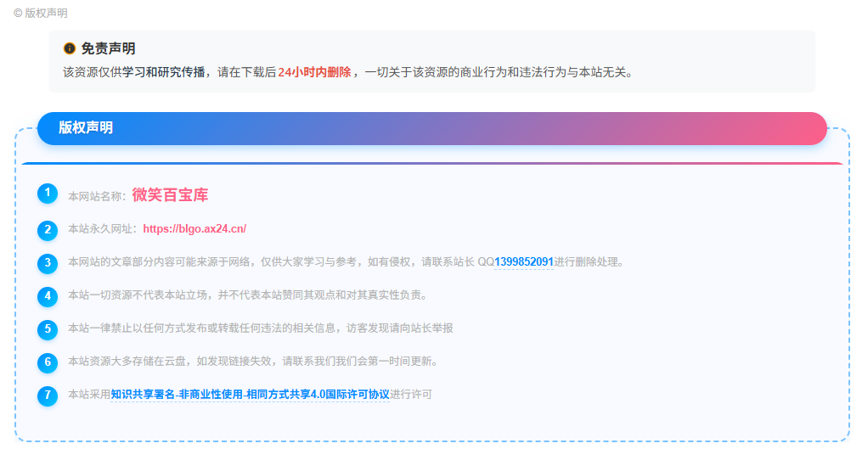Click the numbered badge 1 beside 本网站名称
Viewport: 868px width, 449px height.
[48, 194]
